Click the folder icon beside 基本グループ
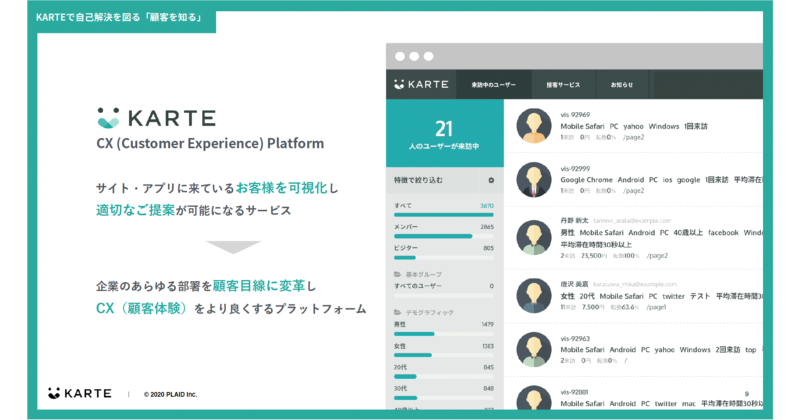The width and height of the screenshot is (800, 420). pyautogui.click(x=397, y=274)
